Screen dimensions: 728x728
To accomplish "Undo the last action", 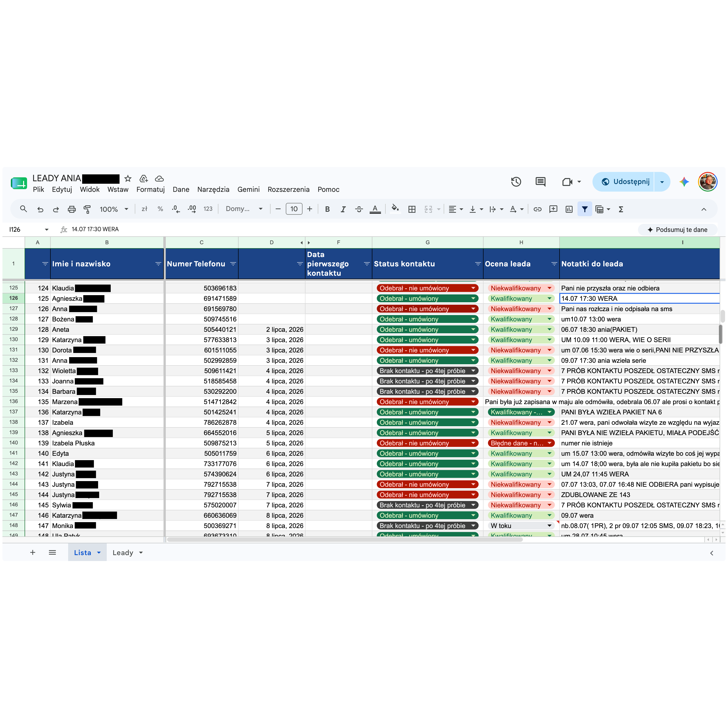I will (x=40, y=209).
